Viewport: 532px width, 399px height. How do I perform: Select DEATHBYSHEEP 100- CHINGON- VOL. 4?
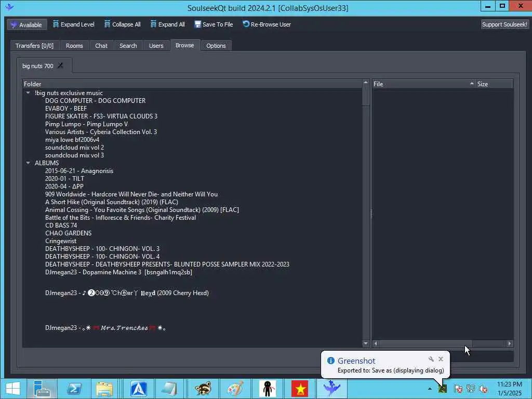tap(102, 257)
